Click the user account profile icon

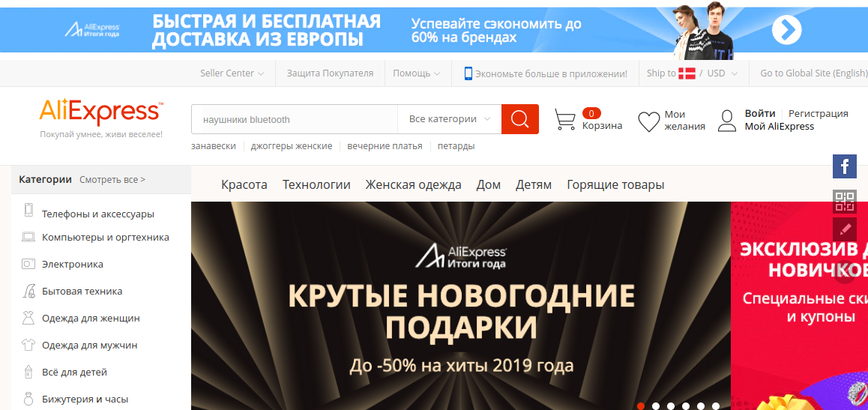pyautogui.click(x=727, y=121)
